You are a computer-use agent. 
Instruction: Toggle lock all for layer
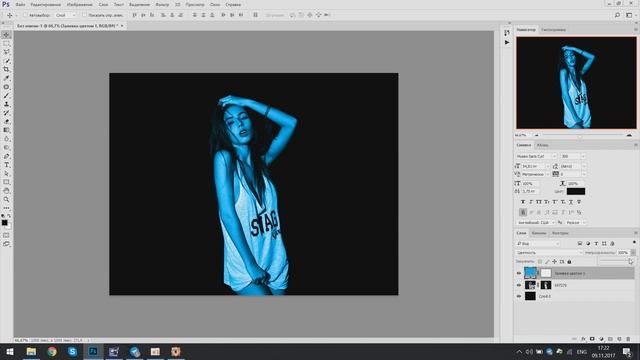tap(569, 262)
